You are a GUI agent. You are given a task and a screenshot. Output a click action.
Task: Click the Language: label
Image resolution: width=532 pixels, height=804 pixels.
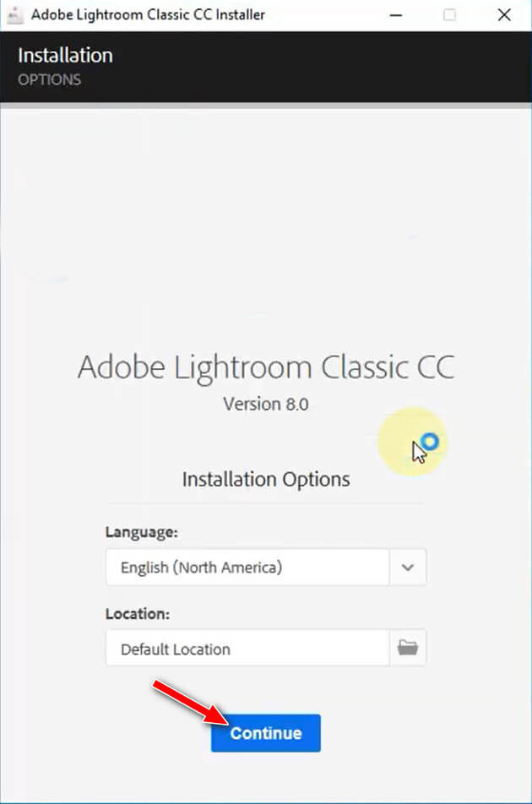pos(142,532)
